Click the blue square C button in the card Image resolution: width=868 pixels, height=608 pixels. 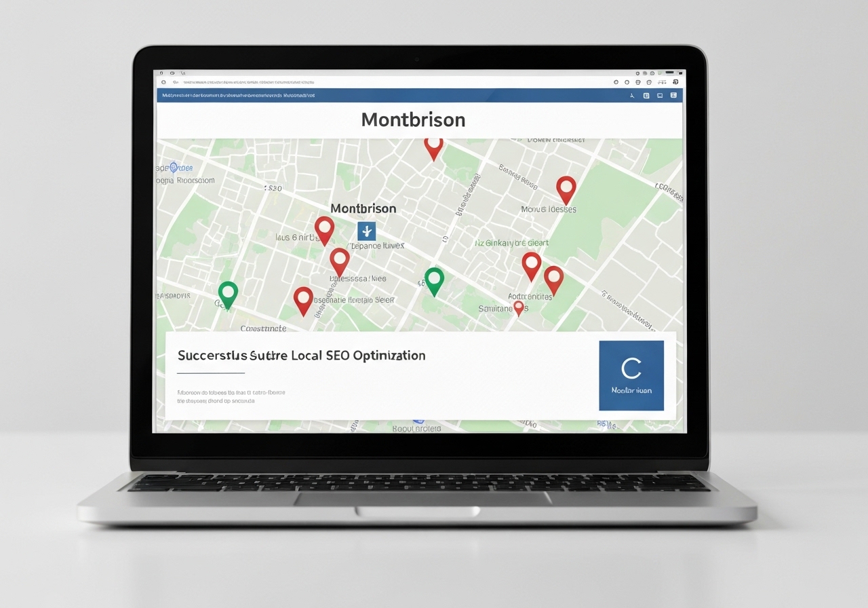pyautogui.click(x=631, y=375)
